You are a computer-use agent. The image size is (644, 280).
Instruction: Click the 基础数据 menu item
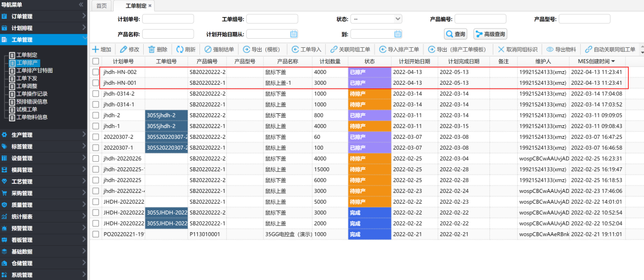[44, 251]
